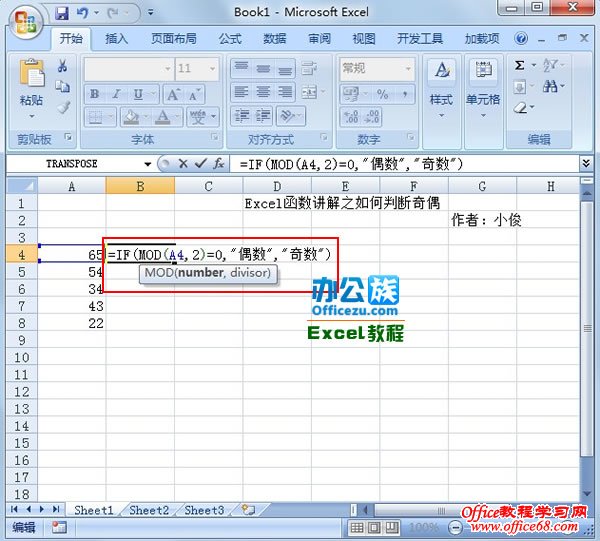Image resolution: width=600 pixels, height=541 pixels.
Task: Expand the Name Box TRANSPOSE dropdown
Action: 147,165
